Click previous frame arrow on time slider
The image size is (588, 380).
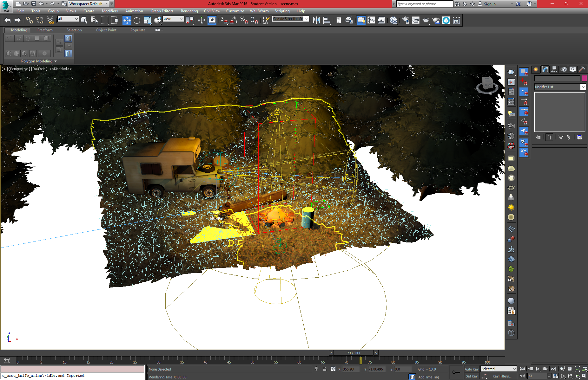(x=331, y=353)
